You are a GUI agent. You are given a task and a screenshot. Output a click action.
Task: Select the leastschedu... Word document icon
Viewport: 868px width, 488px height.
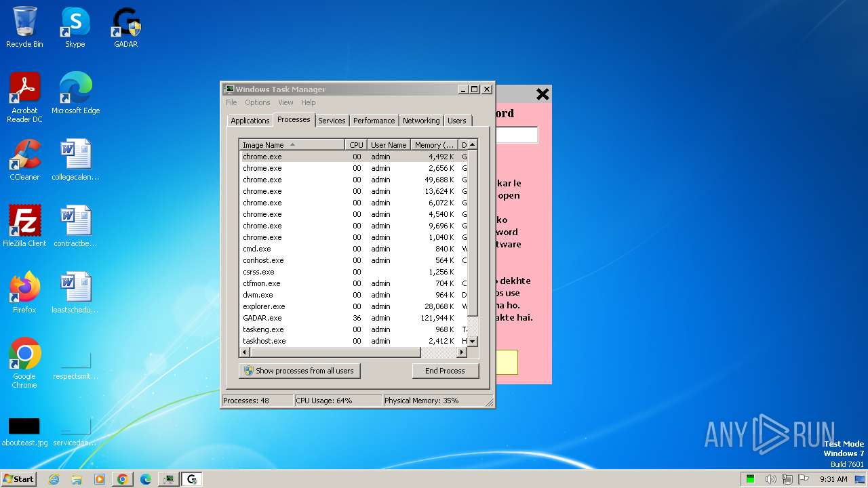(x=75, y=292)
